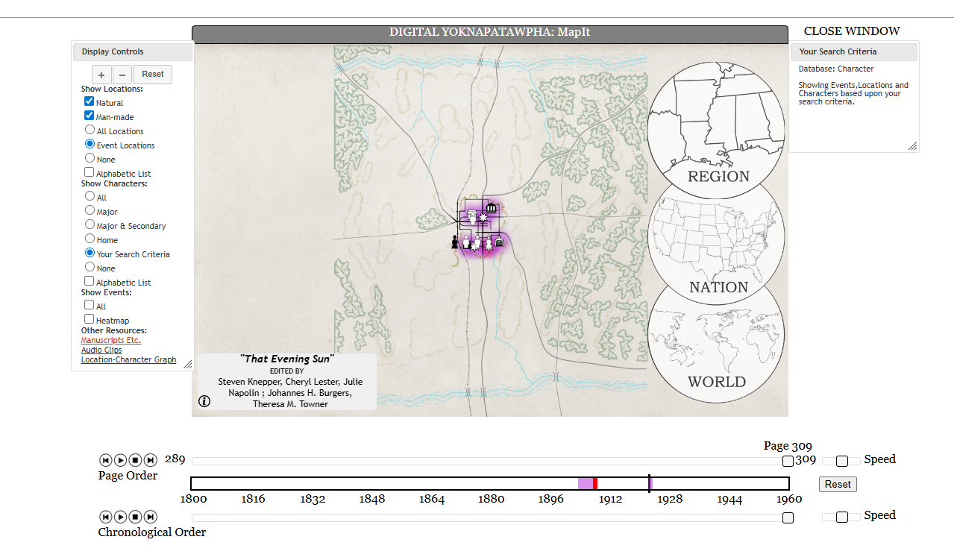Screen dimensions: 954x560
Task: Skip to start in Chronological Order
Action: 105,517
